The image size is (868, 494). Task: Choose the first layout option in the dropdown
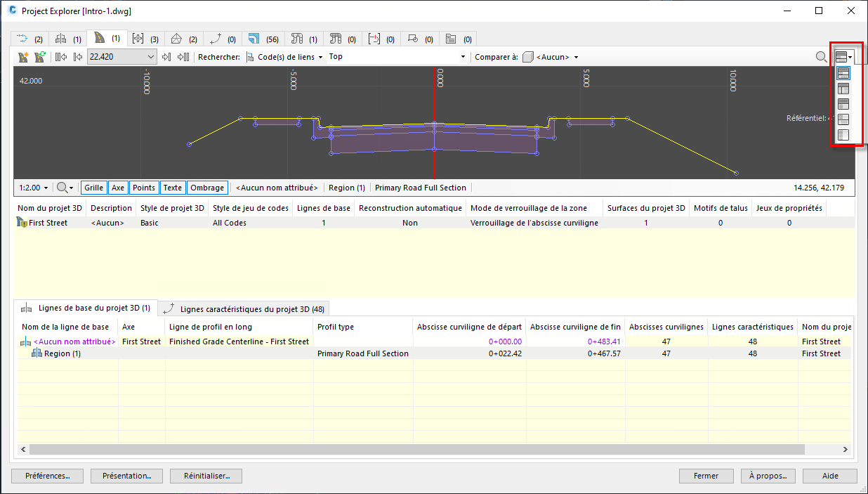click(x=843, y=72)
